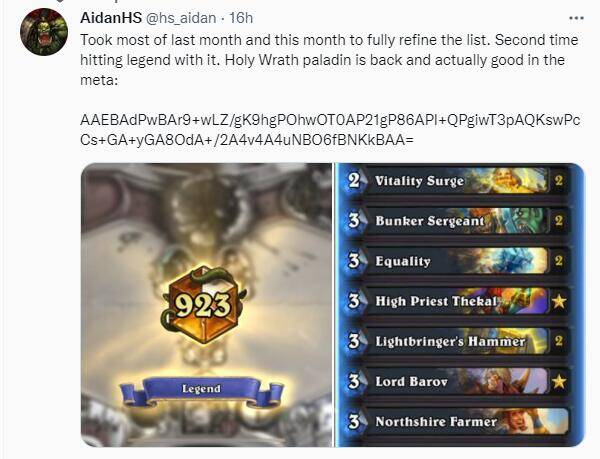Click the Holy Wrath paladin tweet text
This screenshot has height=459, width=600.
click(329, 60)
